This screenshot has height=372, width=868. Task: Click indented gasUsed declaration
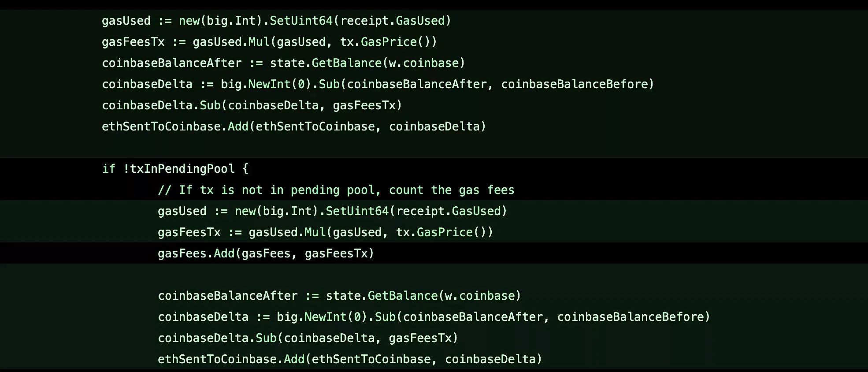click(332, 211)
